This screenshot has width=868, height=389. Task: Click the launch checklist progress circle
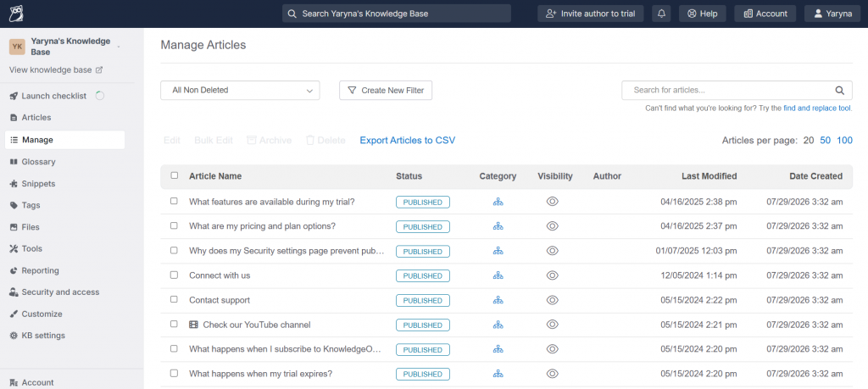100,96
